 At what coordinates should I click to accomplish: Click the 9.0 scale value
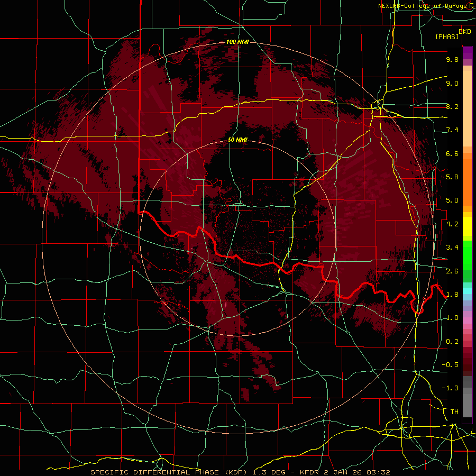coord(452,83)
